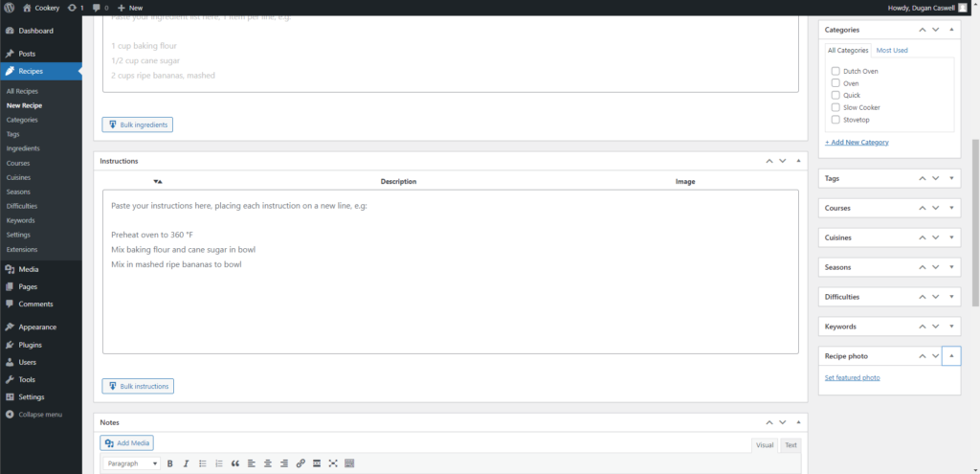
Task: Apply italic formatting in Notes editor
Action: coord(186,463)
